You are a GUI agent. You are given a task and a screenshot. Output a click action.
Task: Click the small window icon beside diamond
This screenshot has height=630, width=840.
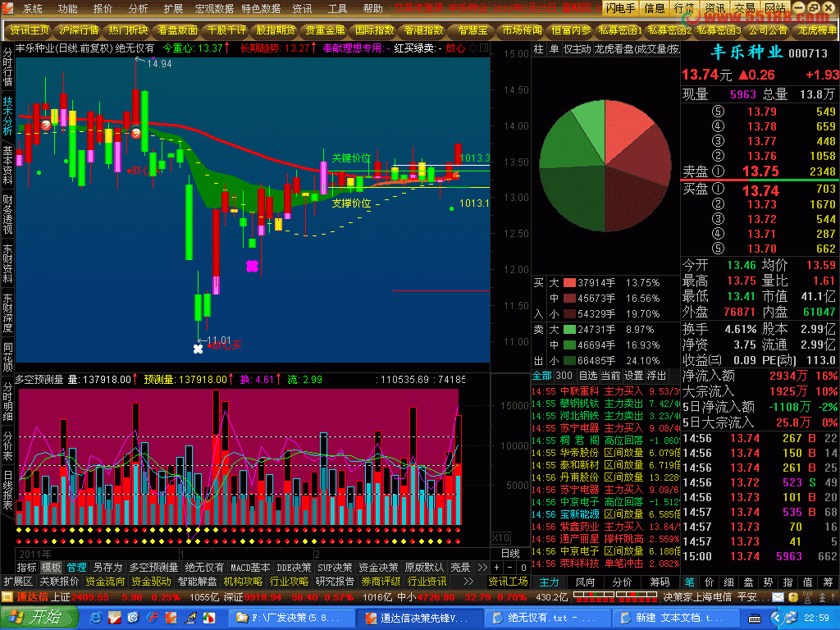click(x=484, y=48)
